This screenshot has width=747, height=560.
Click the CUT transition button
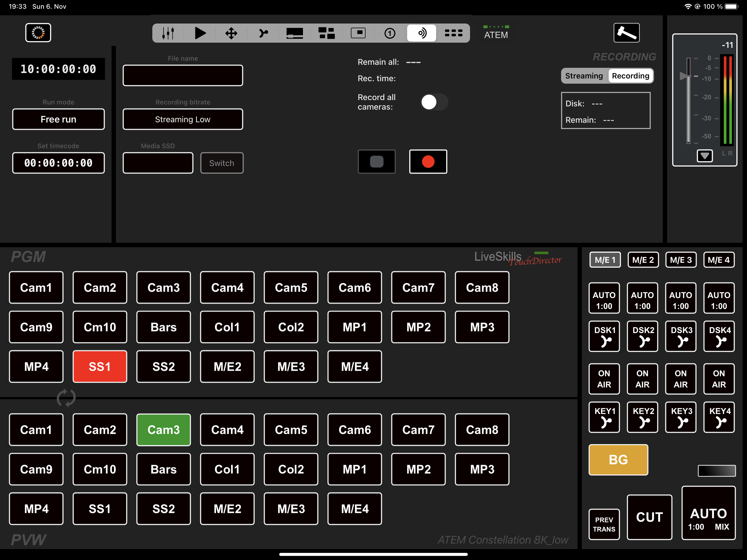pos(649,517)
